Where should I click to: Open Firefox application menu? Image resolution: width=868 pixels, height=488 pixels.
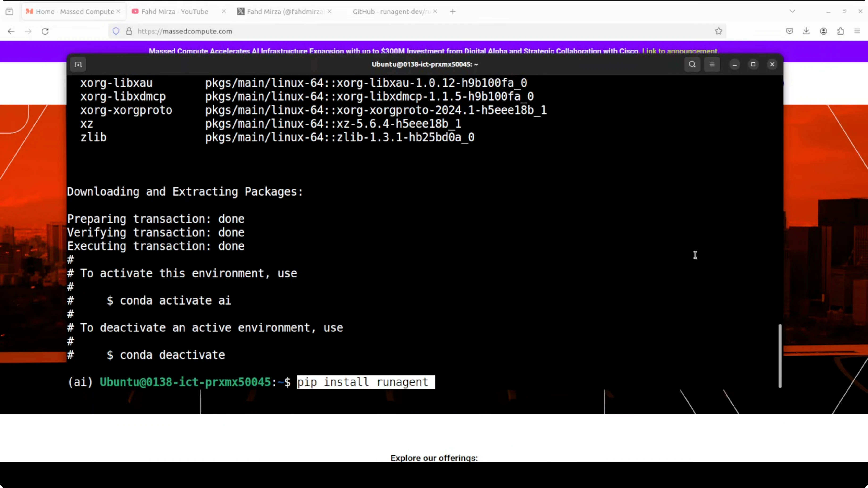(857, 31)
